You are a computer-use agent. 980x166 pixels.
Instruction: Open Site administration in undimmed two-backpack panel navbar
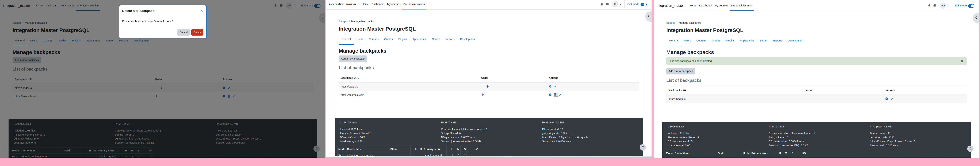click(414, 4)
